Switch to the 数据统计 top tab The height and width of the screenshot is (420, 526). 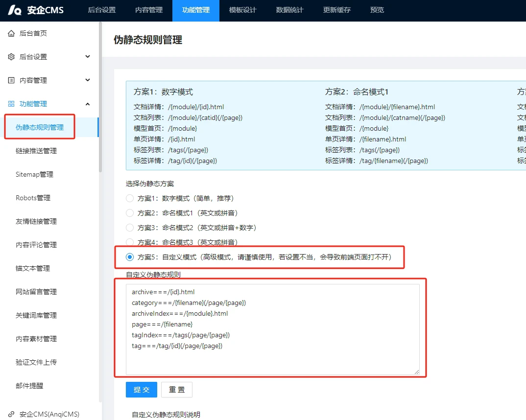pyautogui.click(x=289, y=10)
